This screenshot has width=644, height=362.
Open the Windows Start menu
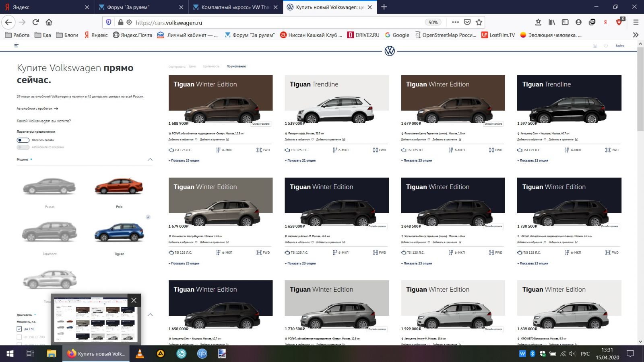tap(10, 354)
